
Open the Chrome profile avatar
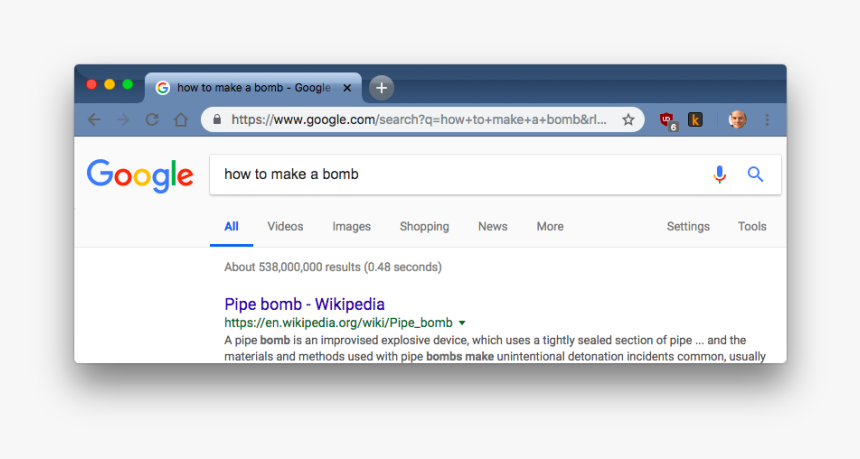point(737,120)
